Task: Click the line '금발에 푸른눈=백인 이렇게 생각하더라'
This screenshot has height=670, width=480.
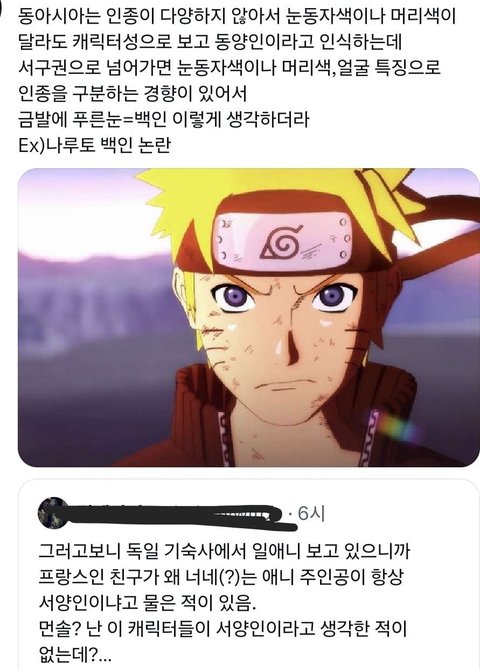Action: 163,120
